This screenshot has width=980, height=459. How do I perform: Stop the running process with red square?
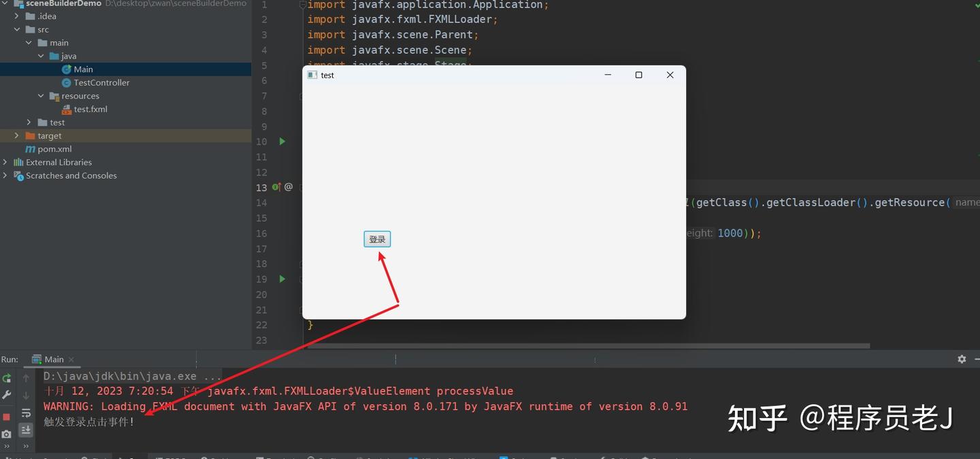click(x=7, y=416)
